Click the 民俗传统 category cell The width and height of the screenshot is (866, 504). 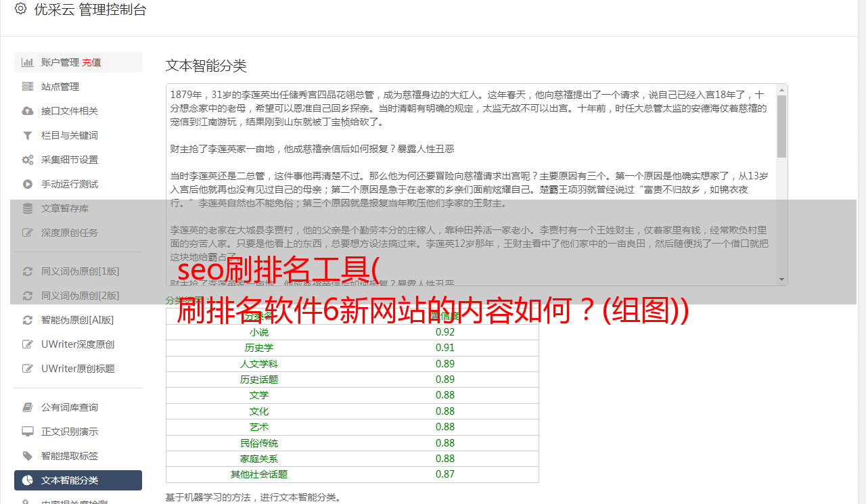259,443
